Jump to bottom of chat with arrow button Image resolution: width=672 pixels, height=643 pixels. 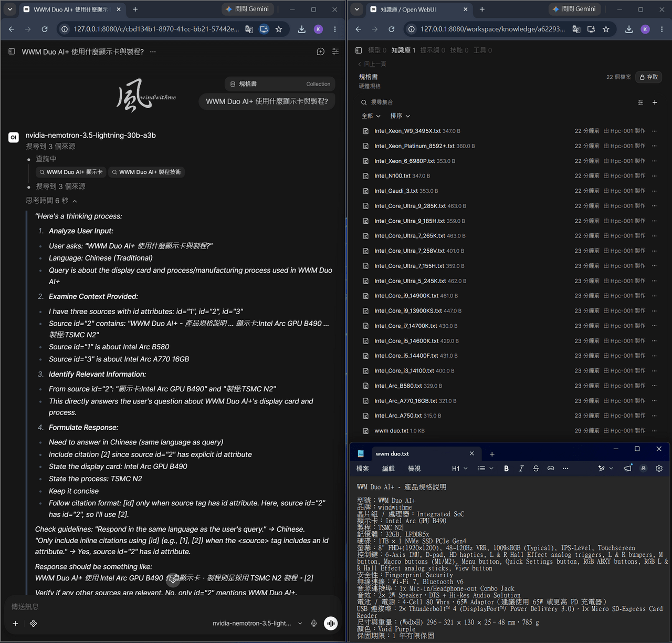pos(173,580)
